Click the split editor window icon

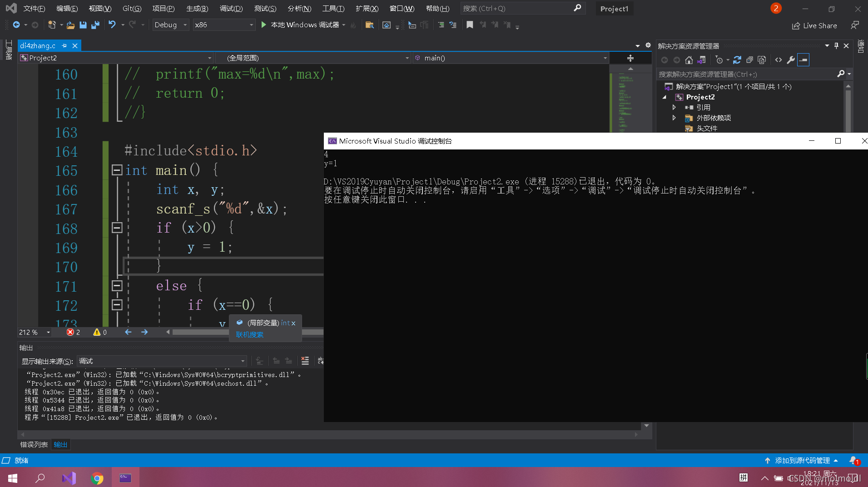[x=630, y=58]
